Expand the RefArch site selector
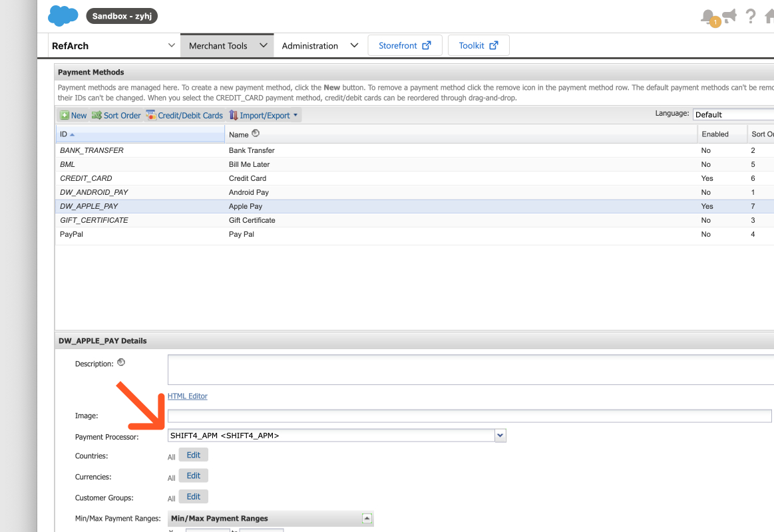 pos(171,45)
